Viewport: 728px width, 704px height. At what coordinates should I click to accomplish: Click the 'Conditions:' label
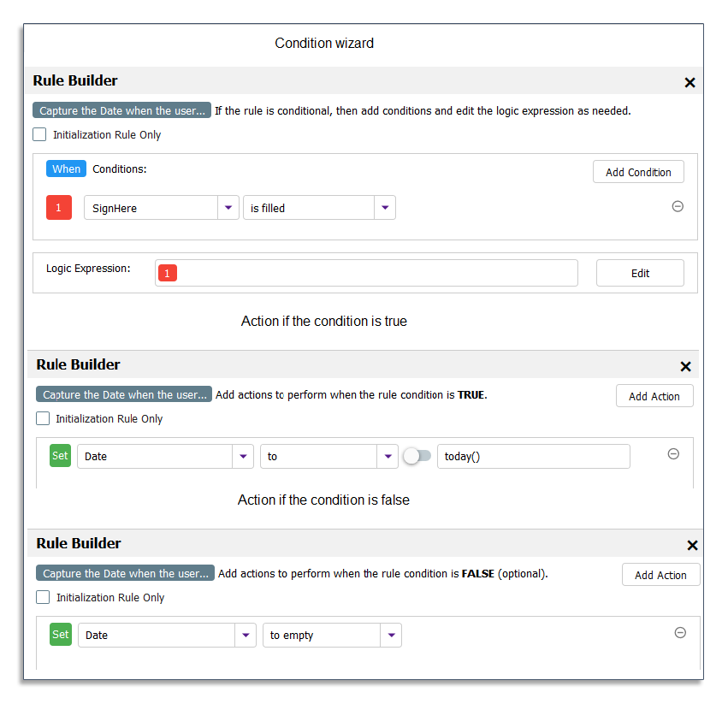(119, 169)
